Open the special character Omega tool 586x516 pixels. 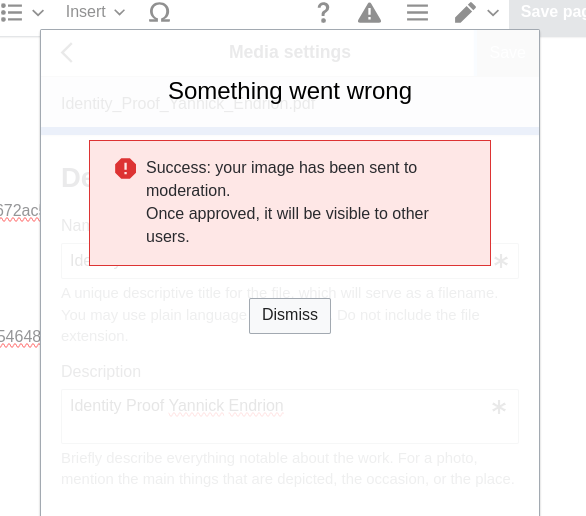[160, 12]
